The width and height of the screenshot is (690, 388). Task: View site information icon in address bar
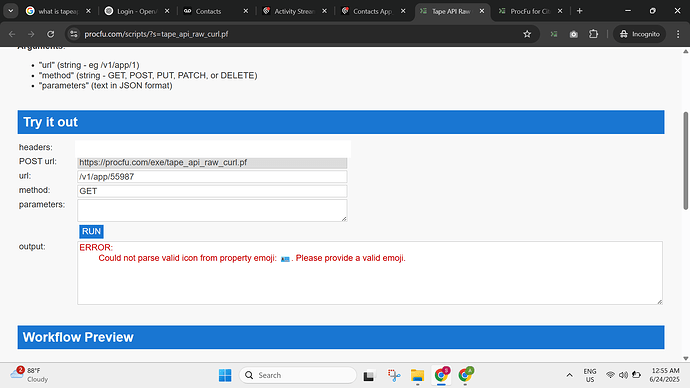(x=73, y=34)
